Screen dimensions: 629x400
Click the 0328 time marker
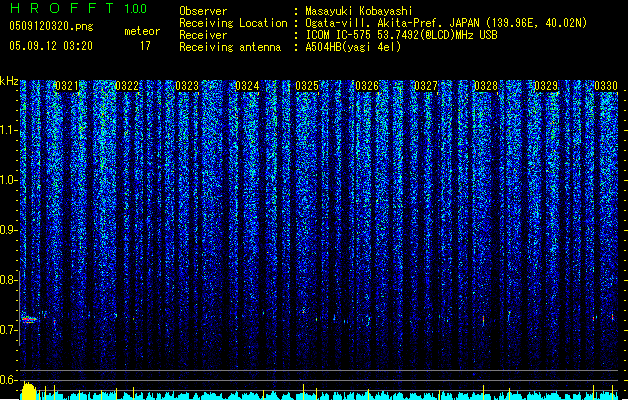click(486, 86)
